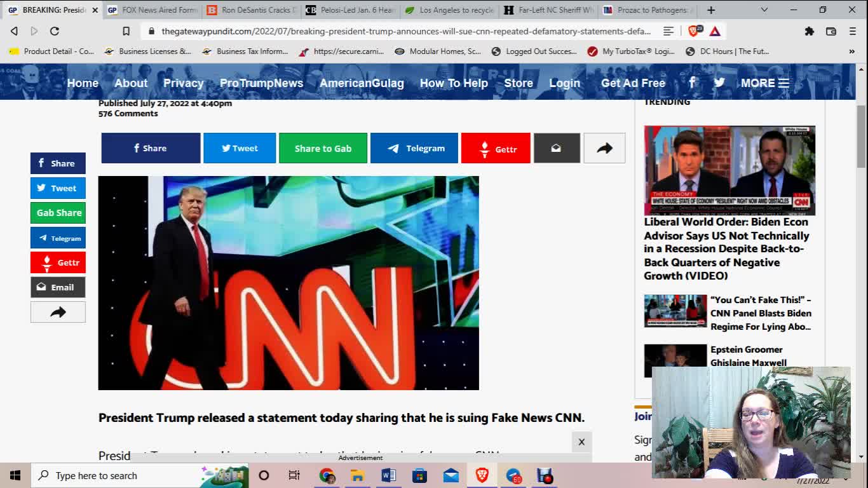Click Login in site navigation

click(564, 83)
